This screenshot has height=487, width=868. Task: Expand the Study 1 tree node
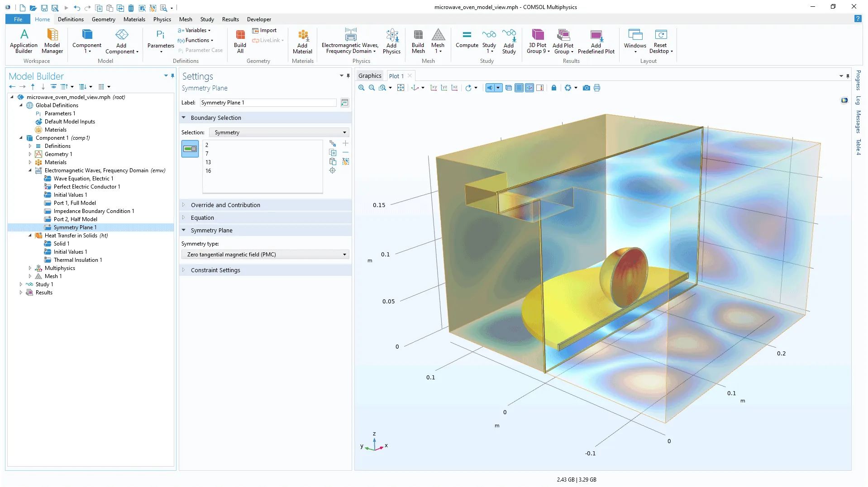[x=21, y=284]
